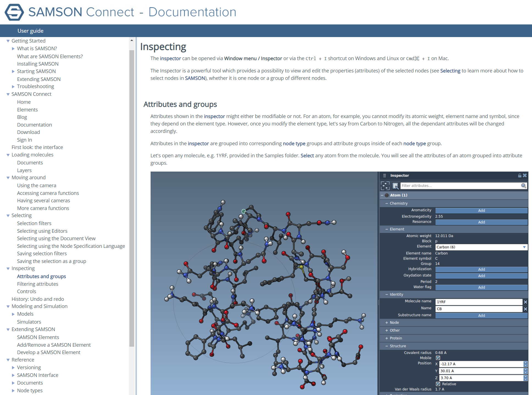Select Attributes and groups sidebar item
This screenshot has height=395, width=532.
[41, 276]
